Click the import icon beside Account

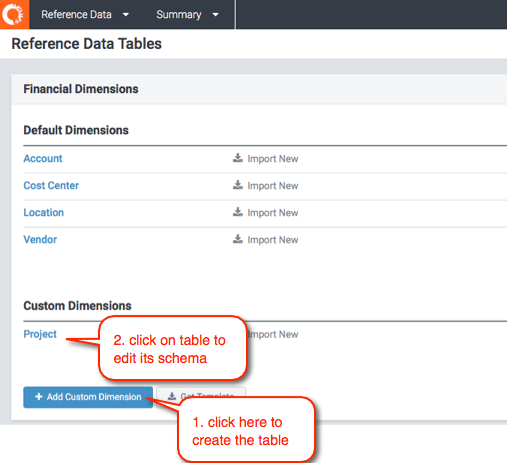pos(238,158)
